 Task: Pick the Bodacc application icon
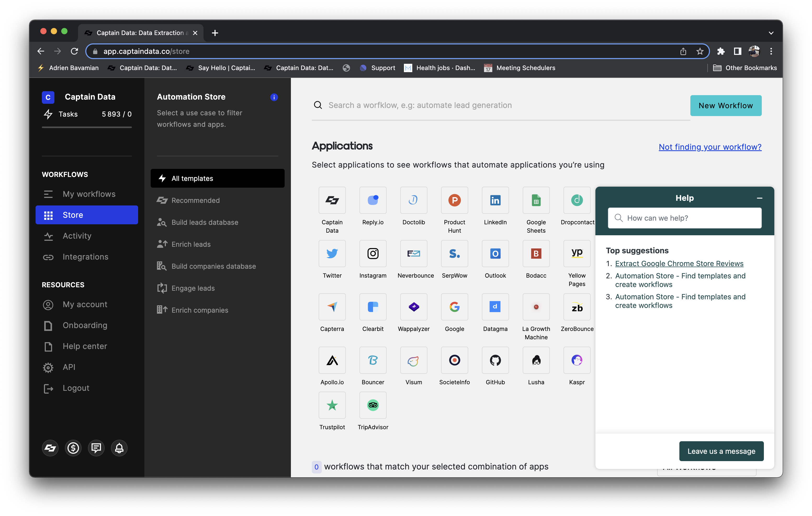pyautogui.click(x=536, y=254)
